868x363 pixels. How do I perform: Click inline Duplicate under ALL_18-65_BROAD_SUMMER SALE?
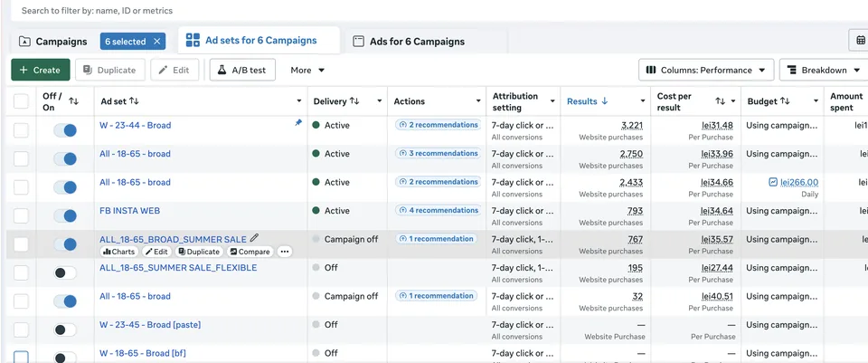[x=199, y=252]
